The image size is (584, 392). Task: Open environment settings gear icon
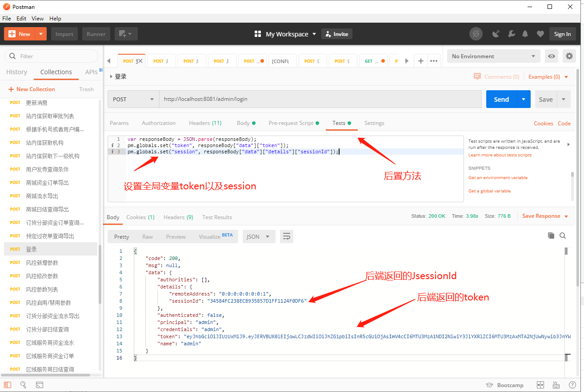(569, 56)
